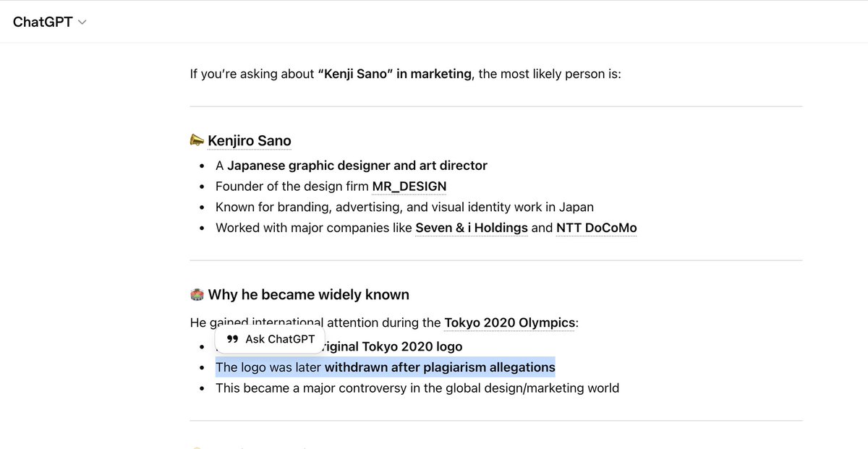Click the line 'This became a major controversy'
Viewport: 868px width, 449px height.
(417, 388)
